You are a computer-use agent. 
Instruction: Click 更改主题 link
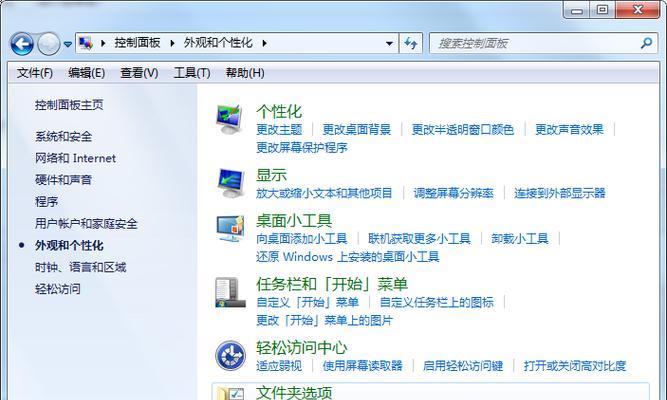click(x=279, y=129)
